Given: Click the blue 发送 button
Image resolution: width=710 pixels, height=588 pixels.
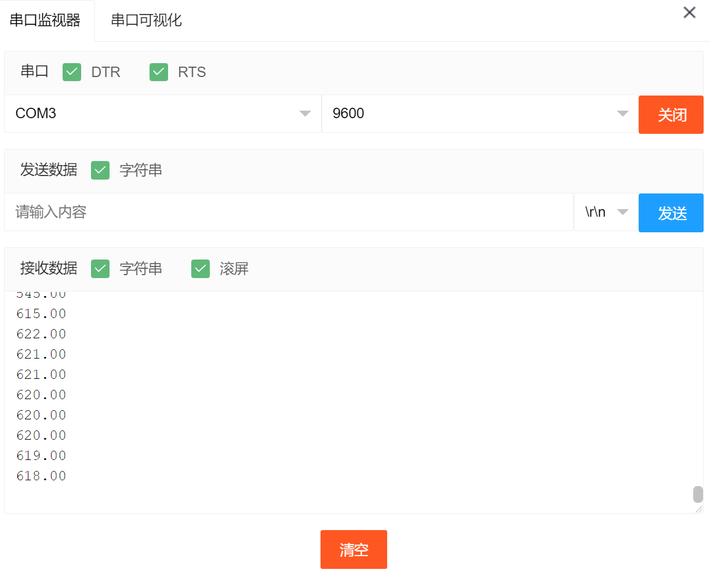Looking at the screenshot, I should click(671, 213).
